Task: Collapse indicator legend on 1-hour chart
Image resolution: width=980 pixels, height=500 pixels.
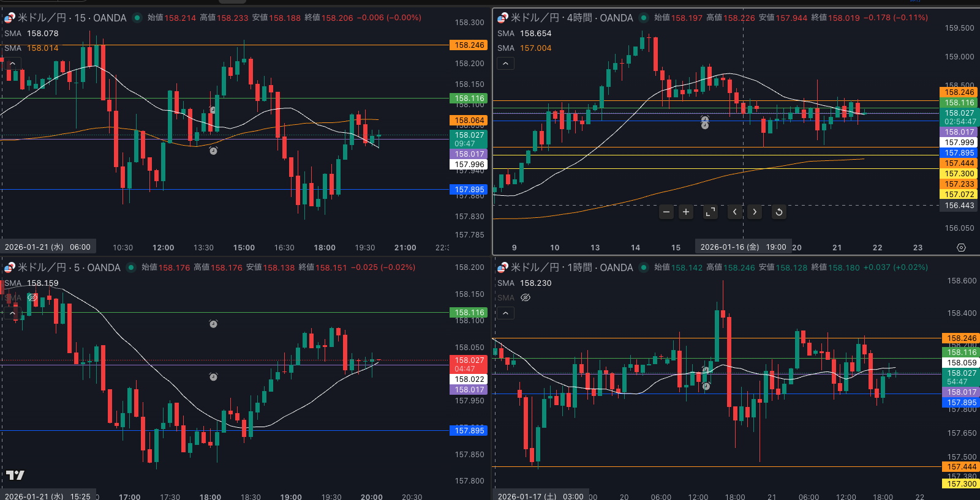Action: [x=505, y=313]
